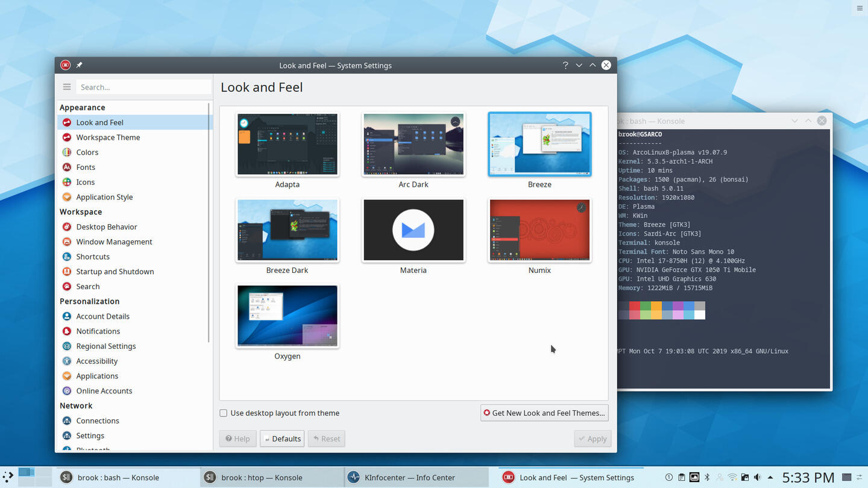Open the volume tray icon
Image resolution: width=868 pixels, height=488 pixels.
757,477
